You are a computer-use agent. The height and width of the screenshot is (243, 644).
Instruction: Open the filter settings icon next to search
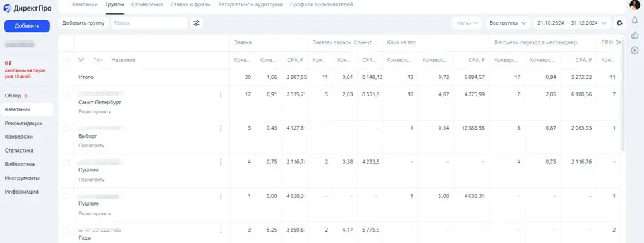197,23
